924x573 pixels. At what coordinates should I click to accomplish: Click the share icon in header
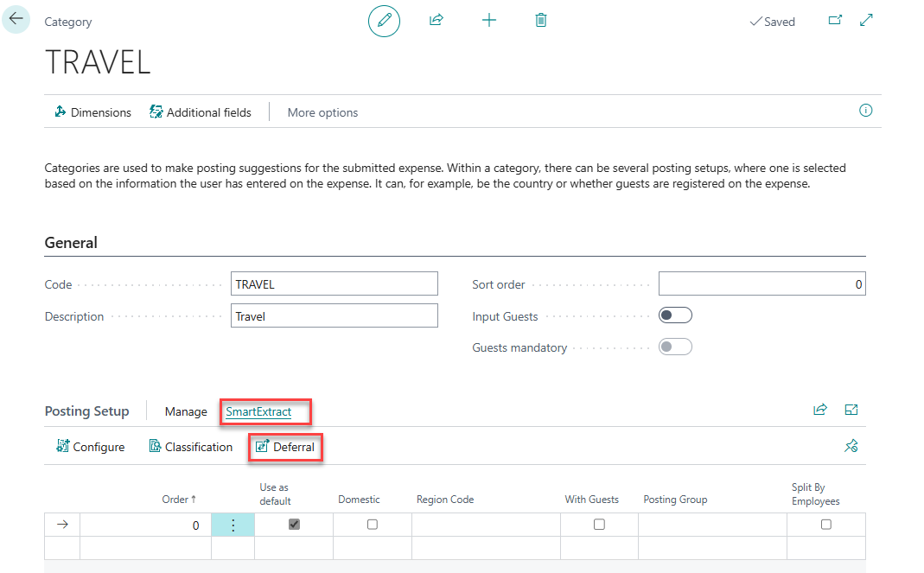pyautogui.click(x=437, y=20)
